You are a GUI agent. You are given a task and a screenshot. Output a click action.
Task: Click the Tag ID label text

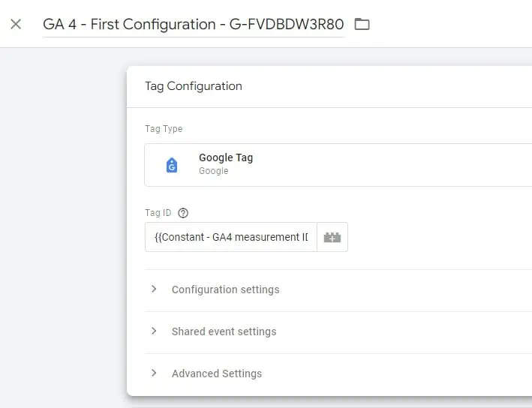click(x=158, y=213)
